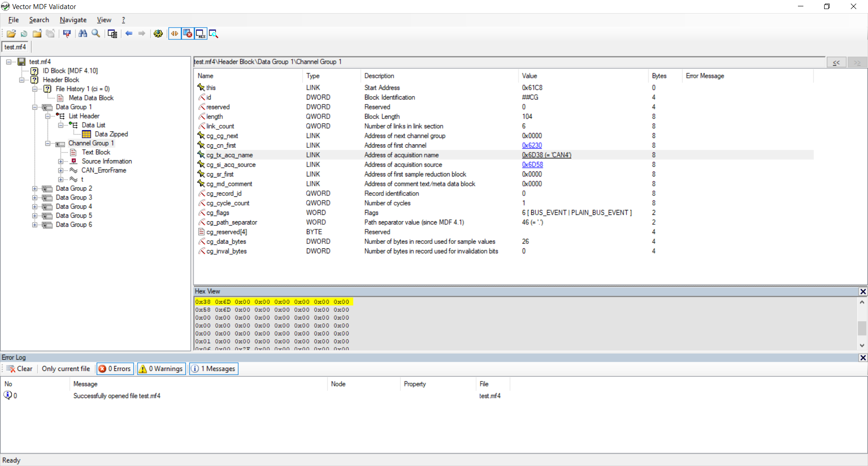Open the Search menu

tap(39, 20)
